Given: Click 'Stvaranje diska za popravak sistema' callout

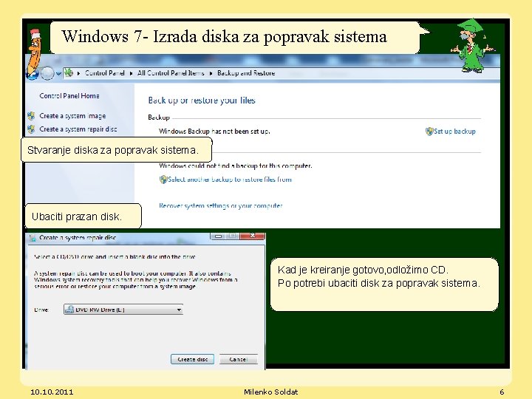Looking at the screenshot, I should tap(117, 149).
